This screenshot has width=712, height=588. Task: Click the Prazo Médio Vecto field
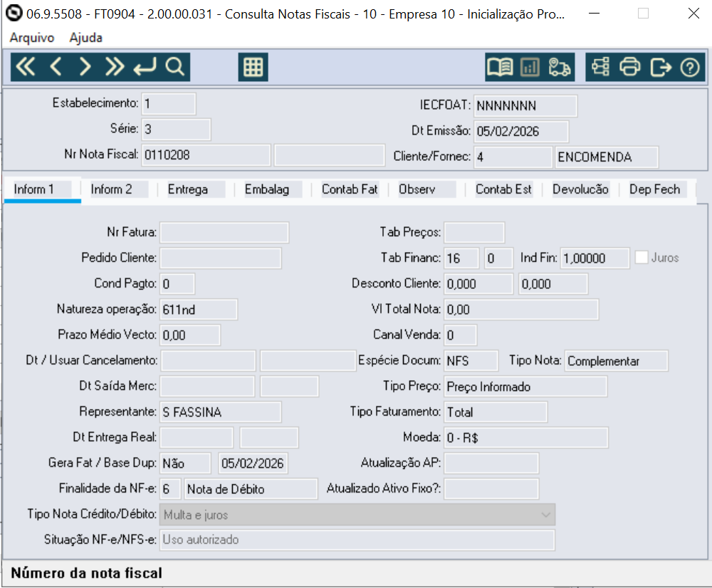click(x=190, y=335)
